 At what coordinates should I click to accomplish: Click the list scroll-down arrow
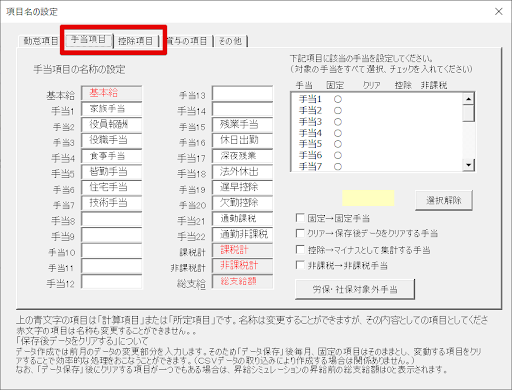pos(469,165)
